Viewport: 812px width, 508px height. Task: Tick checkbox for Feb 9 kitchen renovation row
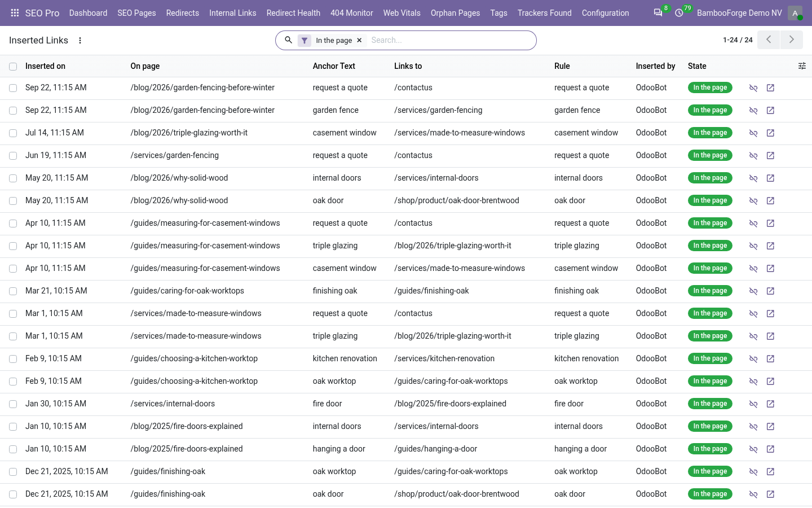(13, 359)
